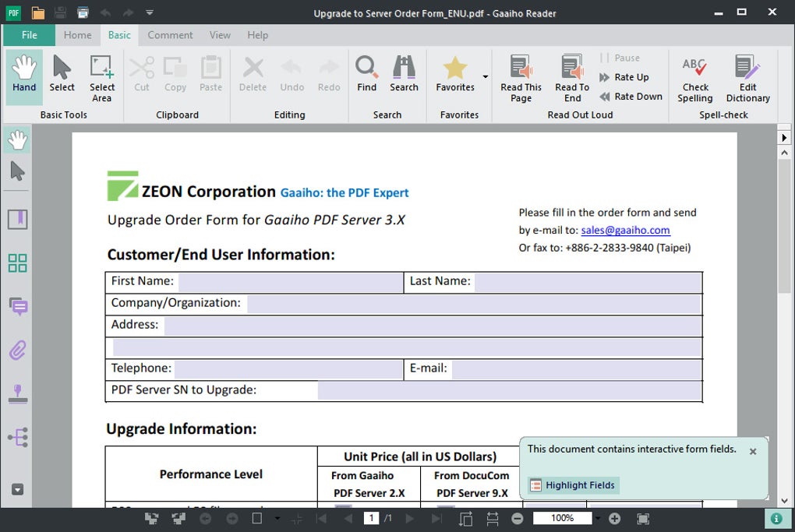Dismiss the interactive form fields notification

click(752, 452)
